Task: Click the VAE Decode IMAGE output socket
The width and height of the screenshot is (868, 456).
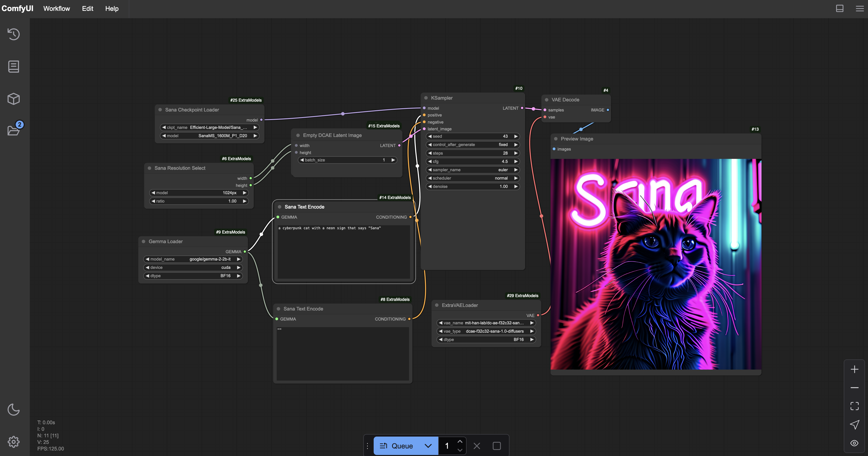Action: point(608,110)
